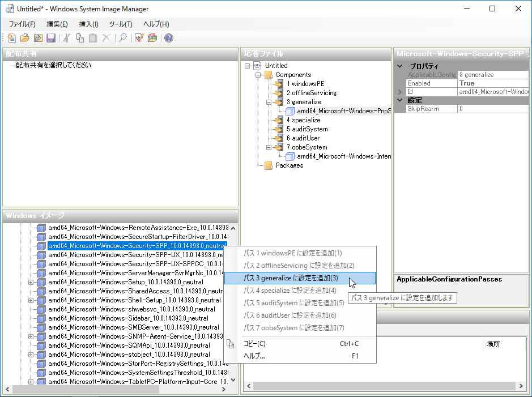The image size is (532, 397).
Task: Click the 6 auditUser pass icon
Action: 279,138
